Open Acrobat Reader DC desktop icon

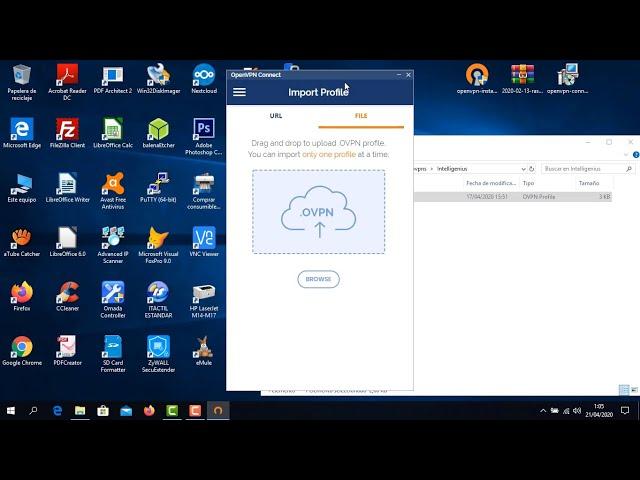67,82
